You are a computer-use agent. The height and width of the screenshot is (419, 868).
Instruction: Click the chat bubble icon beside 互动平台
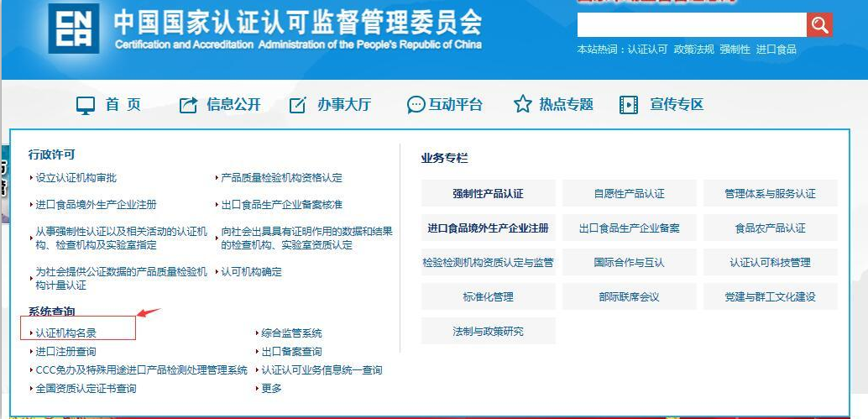coord(416,105)
